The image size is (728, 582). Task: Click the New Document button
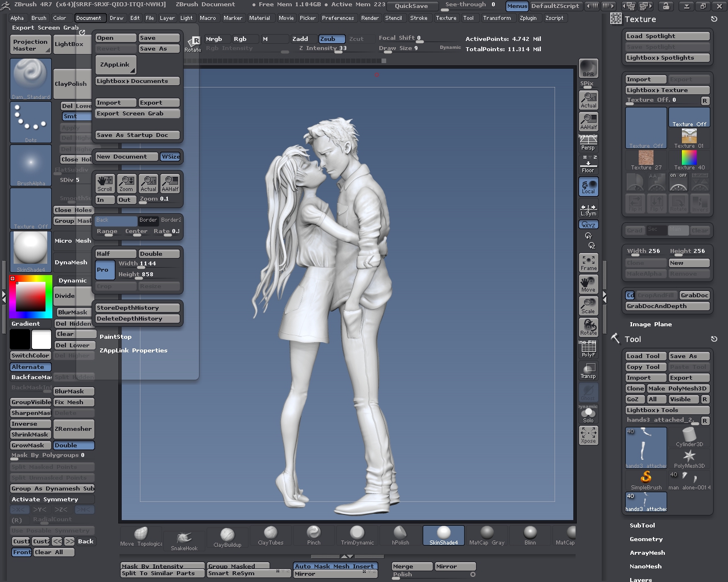pyautogui.click(x=126, y=156)
